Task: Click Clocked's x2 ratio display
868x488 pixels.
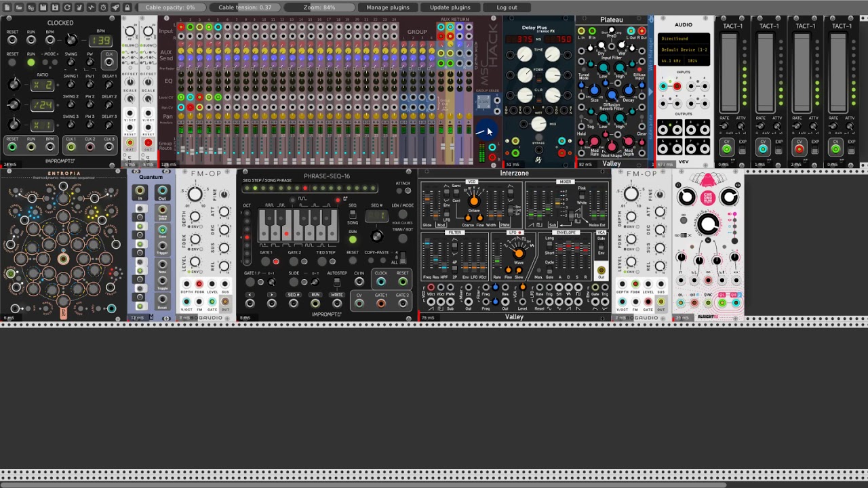Action: (x=43, y=85)
